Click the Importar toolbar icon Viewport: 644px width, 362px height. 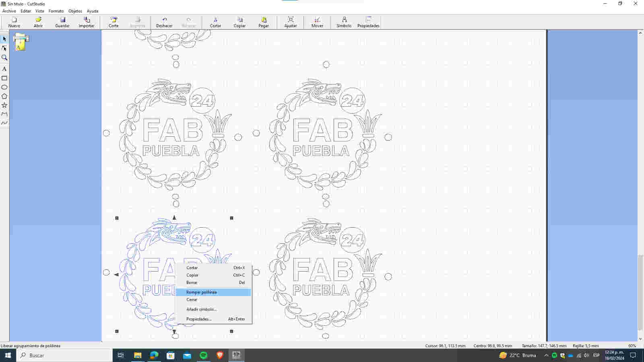pyautogui.click(x=87, y=22)
